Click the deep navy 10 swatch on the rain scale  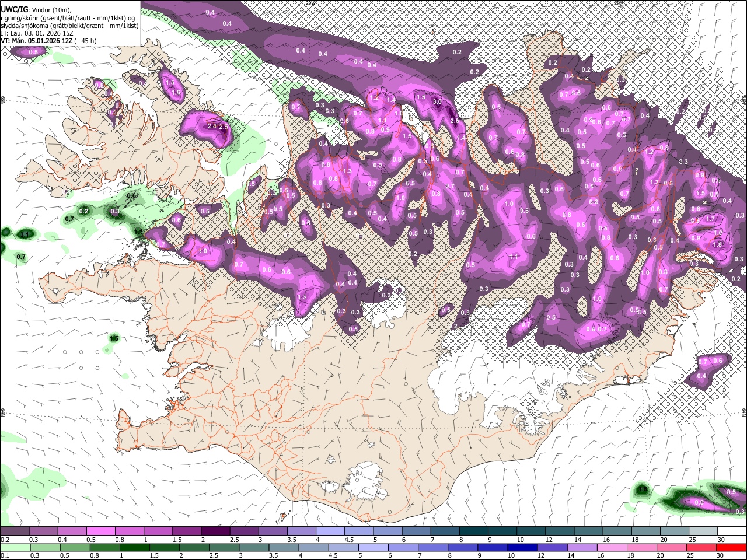pos(522,547)
